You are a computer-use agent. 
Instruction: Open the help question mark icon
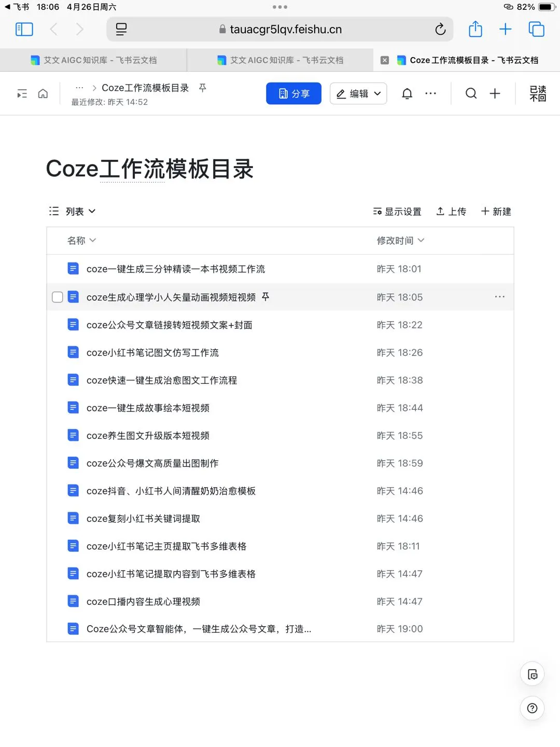532,708
